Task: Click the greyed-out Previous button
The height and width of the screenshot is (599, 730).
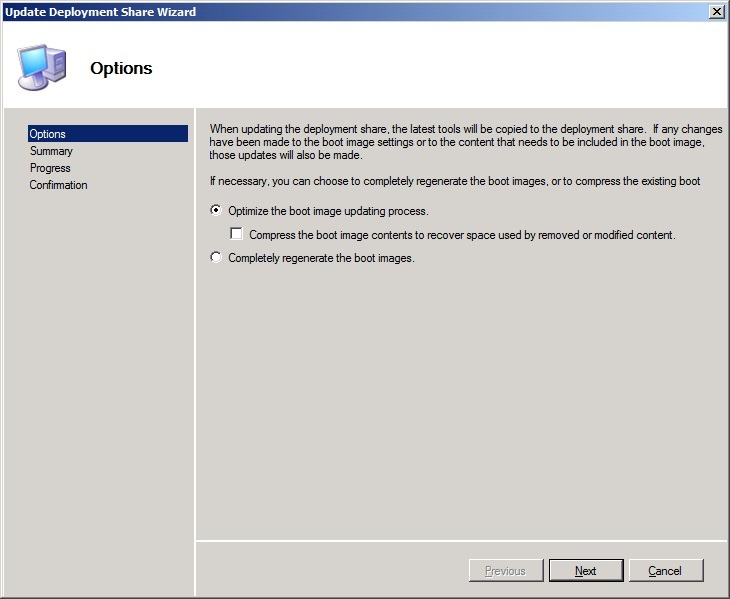Action: pos(505,571)
